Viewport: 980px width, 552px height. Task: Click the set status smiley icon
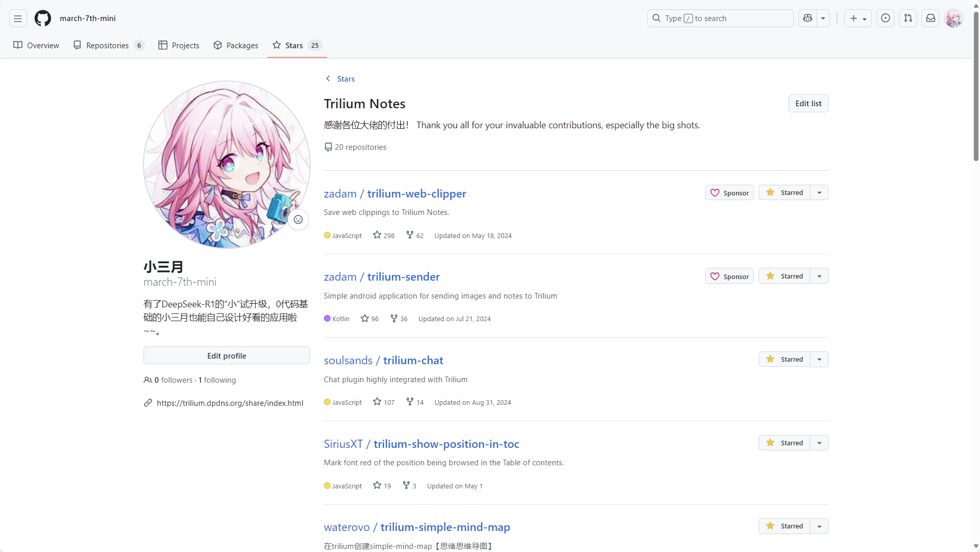coord(298,220)
